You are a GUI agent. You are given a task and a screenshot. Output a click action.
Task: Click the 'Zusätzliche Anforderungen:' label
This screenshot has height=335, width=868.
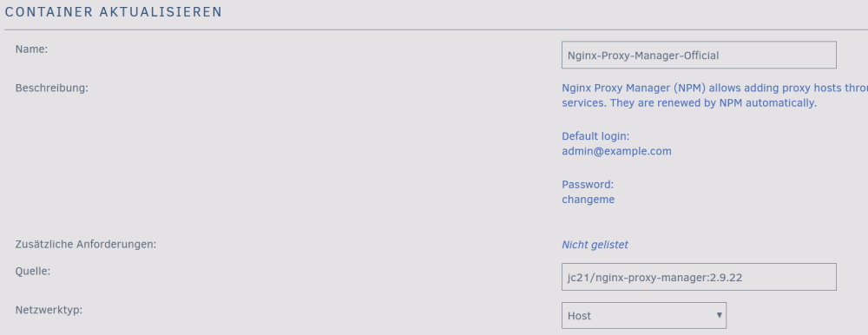[x=86, y=244]
